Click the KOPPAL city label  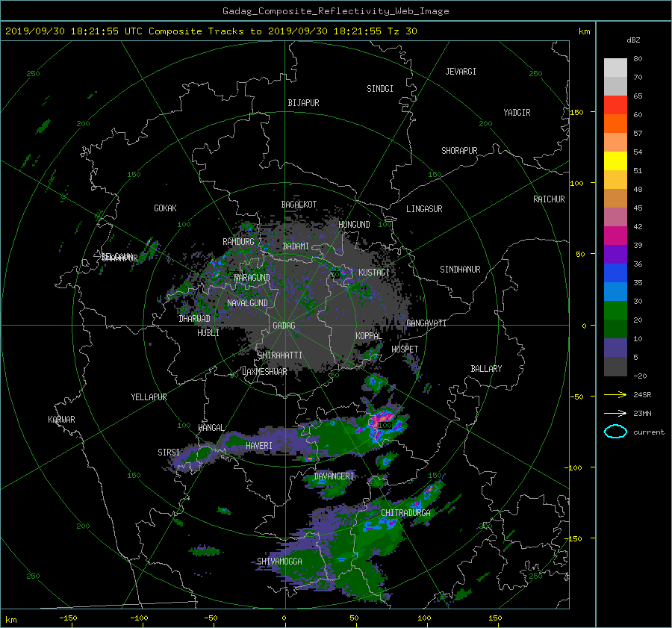coord(369,336)
